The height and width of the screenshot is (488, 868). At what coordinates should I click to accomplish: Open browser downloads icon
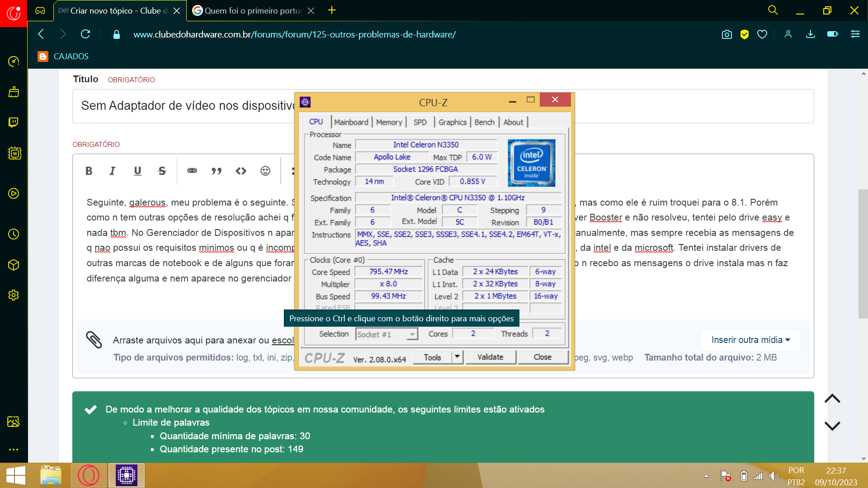(x=811, y=34)
